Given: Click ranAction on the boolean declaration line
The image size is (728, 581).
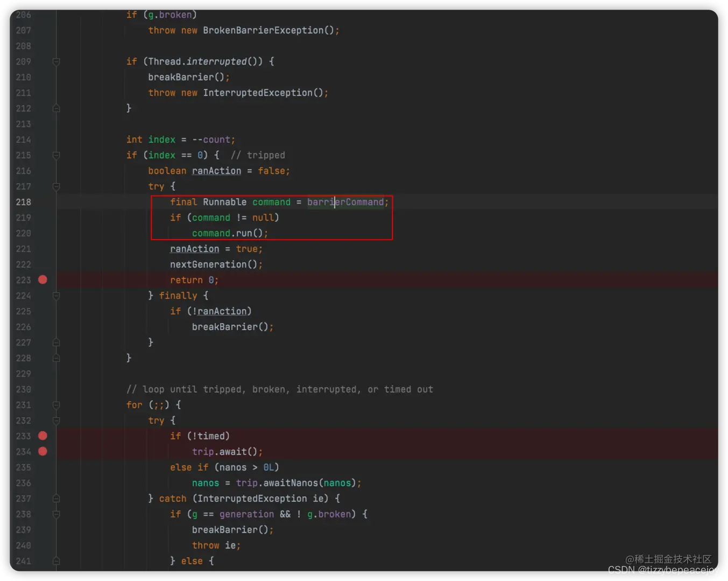Looking at the screenshot, I should [x=216, y=171].
